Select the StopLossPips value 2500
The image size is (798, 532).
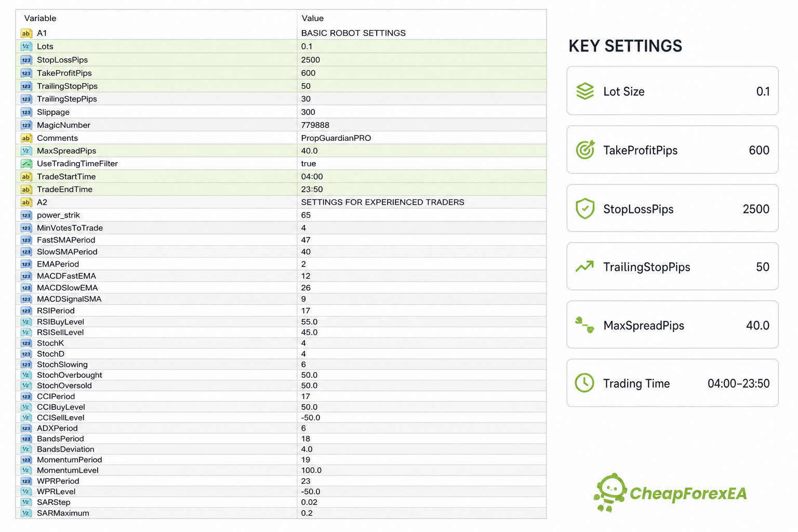pos(311,60)
